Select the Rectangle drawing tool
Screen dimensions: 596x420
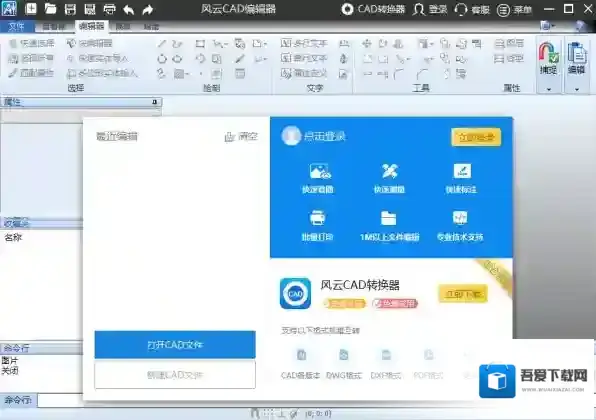[200, 44]
